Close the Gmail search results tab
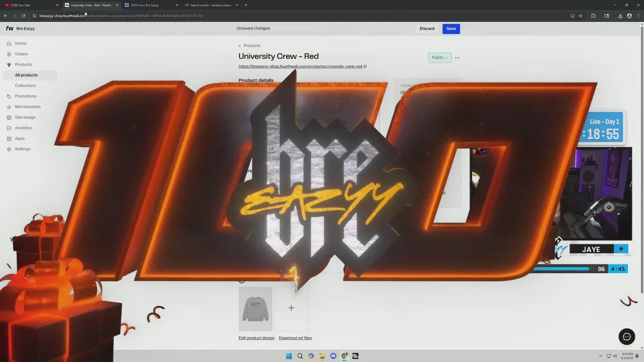 click(x=236, y=5)
